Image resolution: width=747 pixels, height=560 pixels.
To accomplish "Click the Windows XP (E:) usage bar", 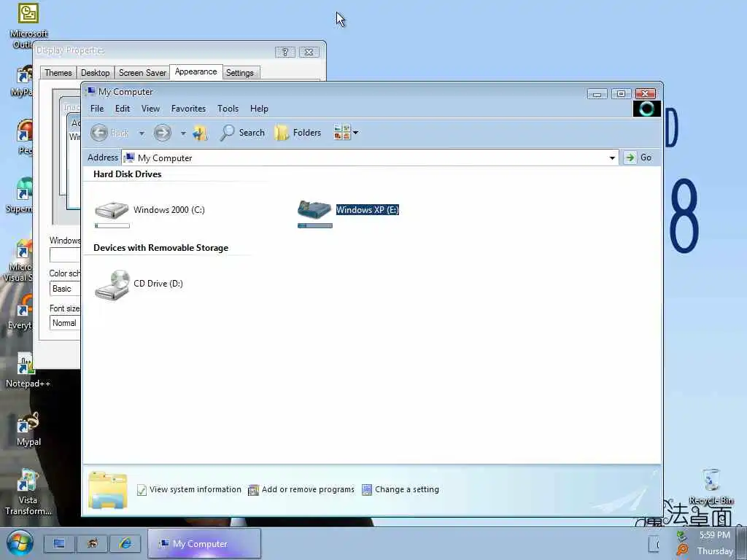I will (315, 226).
